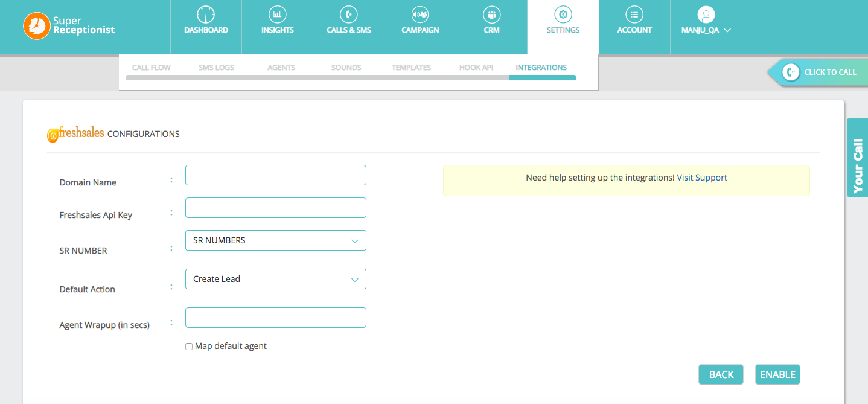Click the Account list icon

coord(634,14)
